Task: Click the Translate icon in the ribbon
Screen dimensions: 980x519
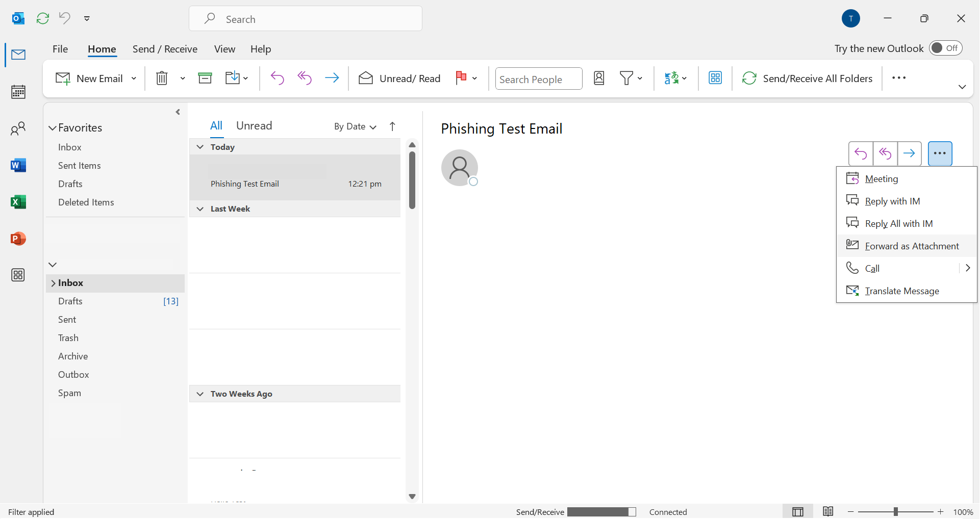Action: pos(671,78)
